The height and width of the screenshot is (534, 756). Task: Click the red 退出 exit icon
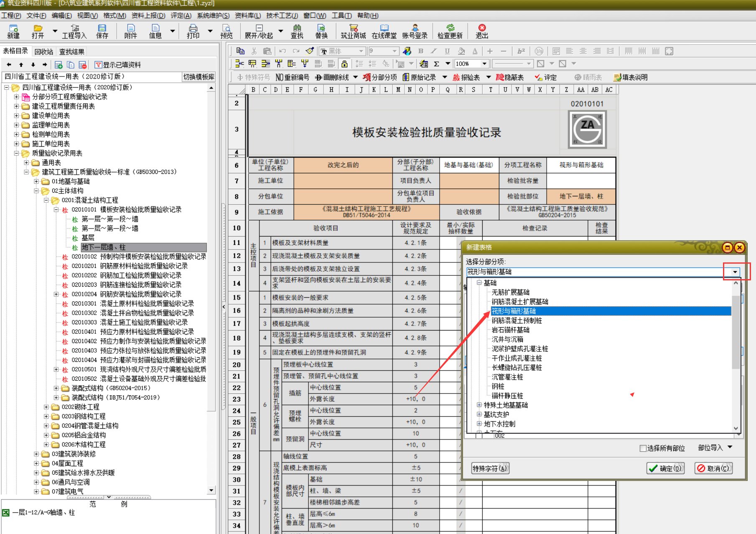click(x=482, y=31)
